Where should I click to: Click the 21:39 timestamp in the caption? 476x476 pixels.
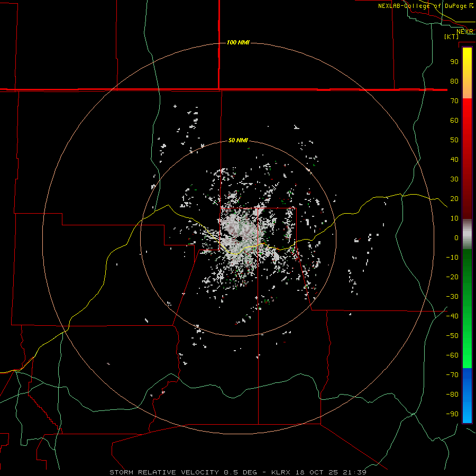point(354,472)
